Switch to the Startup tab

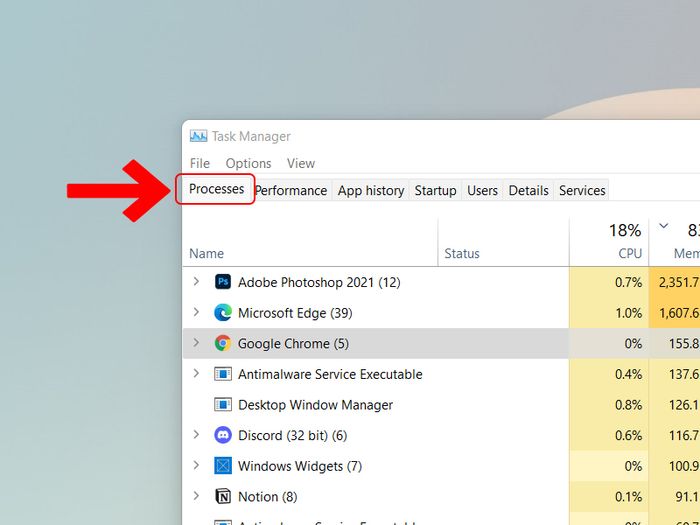click(435, 191)
